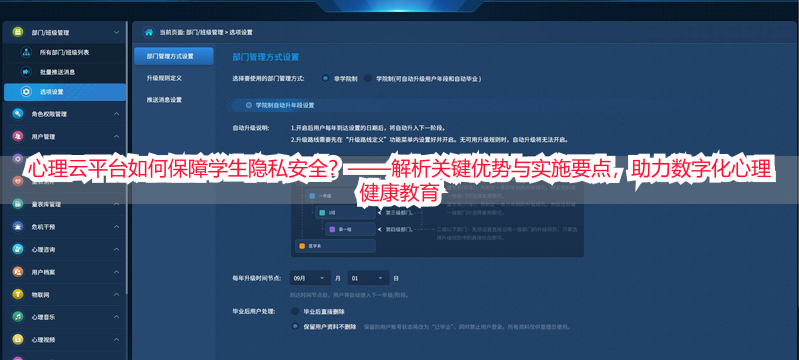Viewport: 799px width, 360px height.
Task: Click the home icon in the breadcrumb bar
Action: [x=149, y=32]
